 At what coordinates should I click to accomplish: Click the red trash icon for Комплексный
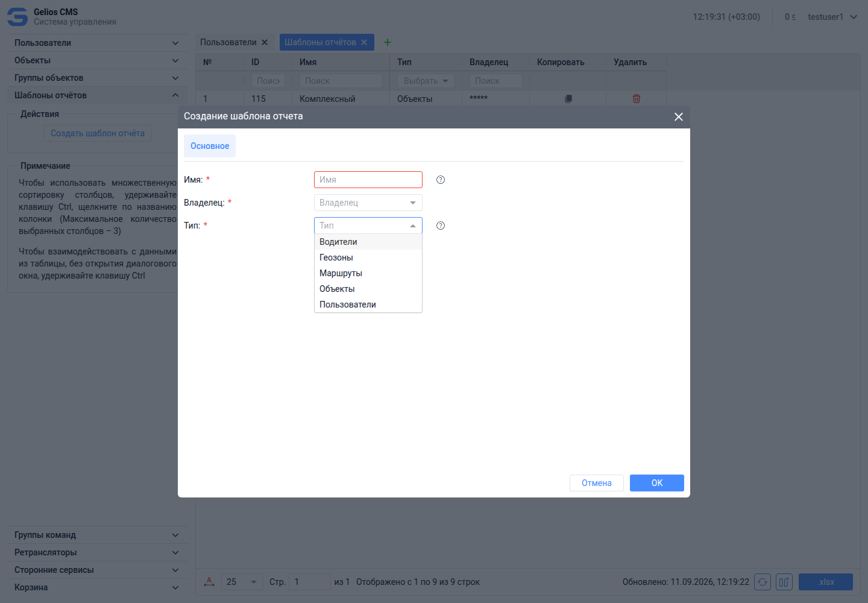637,99
